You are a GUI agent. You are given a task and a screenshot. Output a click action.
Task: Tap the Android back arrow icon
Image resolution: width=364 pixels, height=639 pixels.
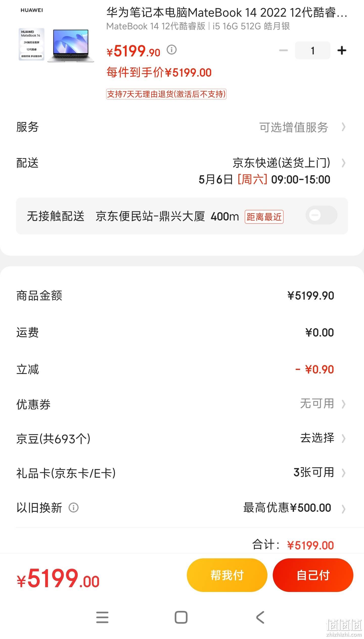coord(260,617)
